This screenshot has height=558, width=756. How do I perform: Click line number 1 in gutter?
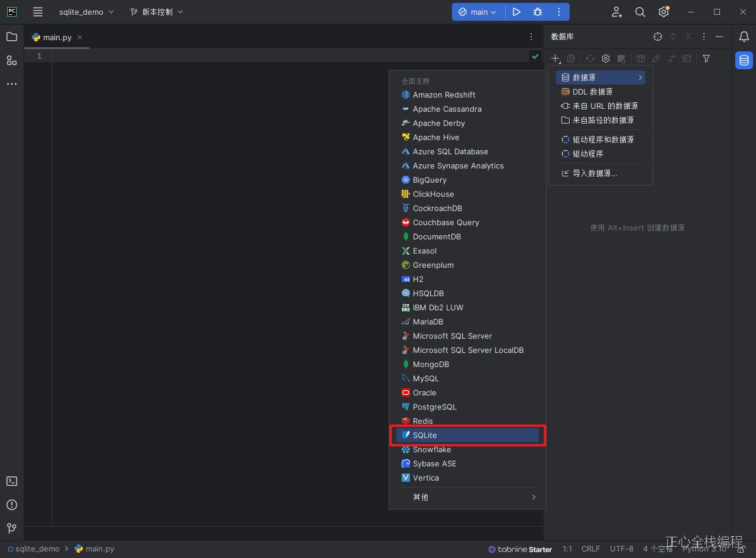[39, 56]
